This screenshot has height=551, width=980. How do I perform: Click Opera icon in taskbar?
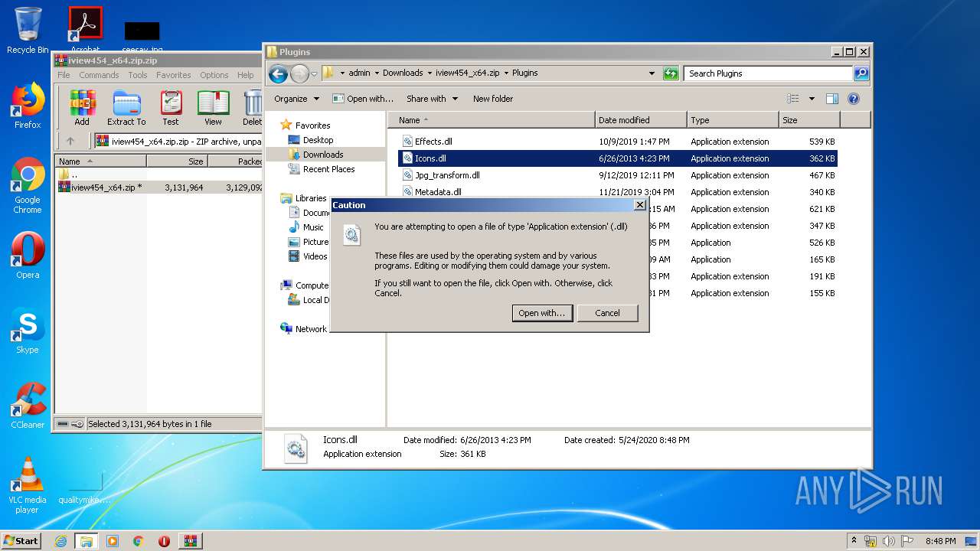click(x=164, y=541)
